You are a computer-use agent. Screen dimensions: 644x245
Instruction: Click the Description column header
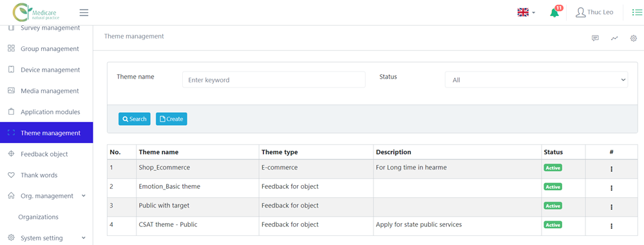pos(457,152)
